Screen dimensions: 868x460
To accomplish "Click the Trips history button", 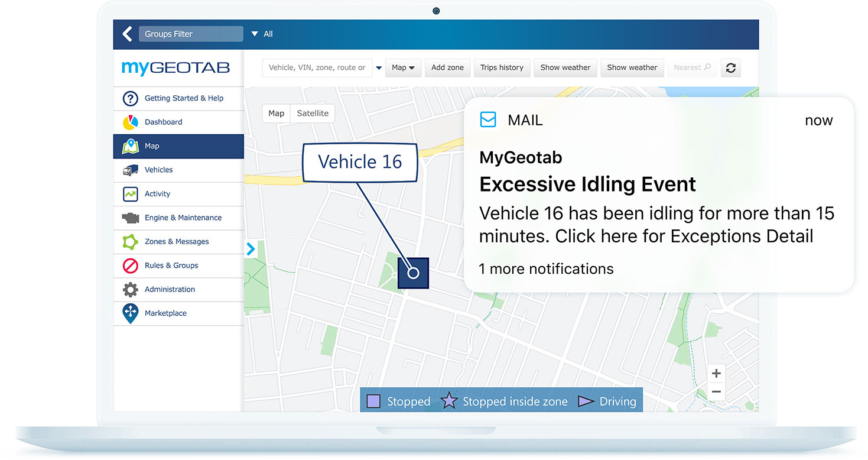I will click(502, 67).
